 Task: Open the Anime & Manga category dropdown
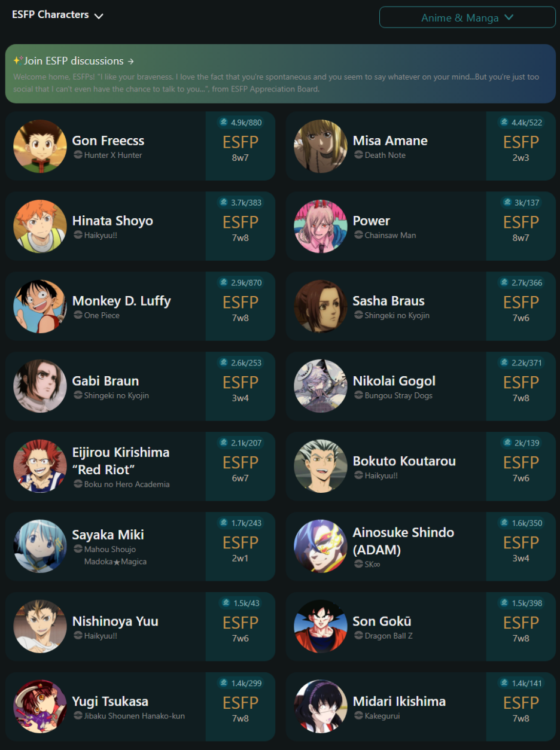467,17
